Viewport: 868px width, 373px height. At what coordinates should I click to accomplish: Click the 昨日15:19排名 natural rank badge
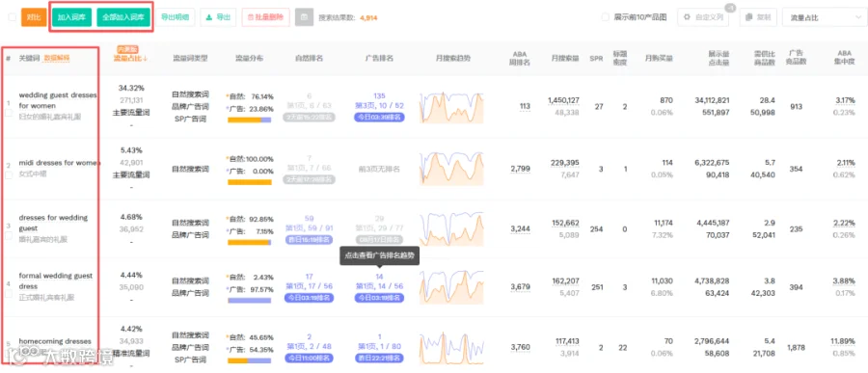[310, 240]
